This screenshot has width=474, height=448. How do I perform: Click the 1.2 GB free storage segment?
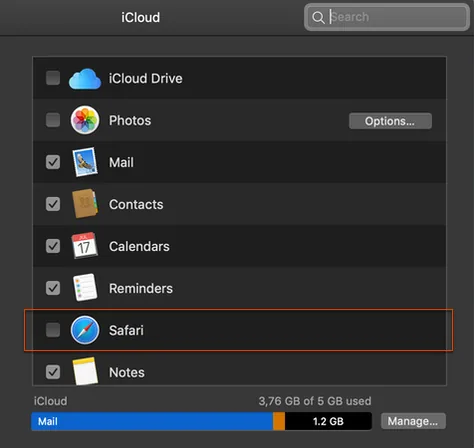pyautogui.click(x=328, y=421)
